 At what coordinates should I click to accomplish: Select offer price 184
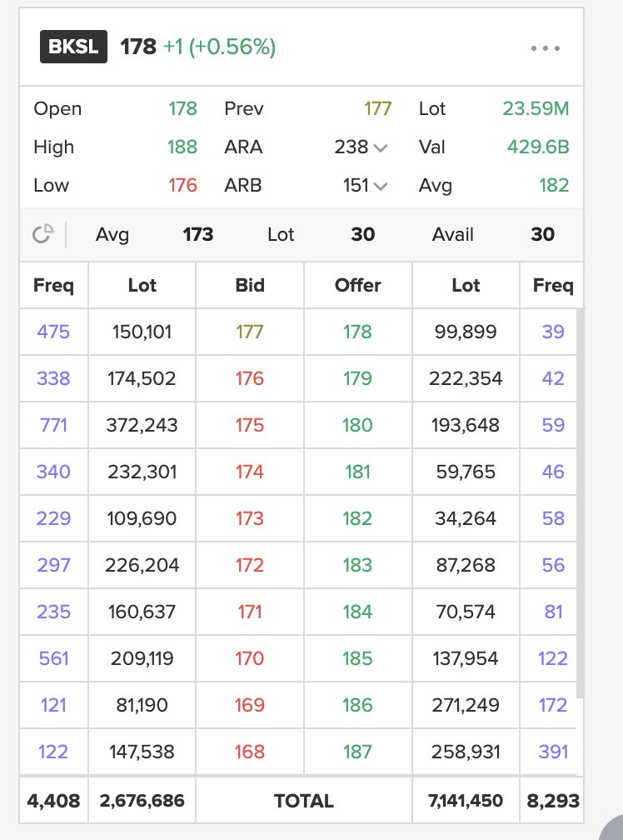357,612
